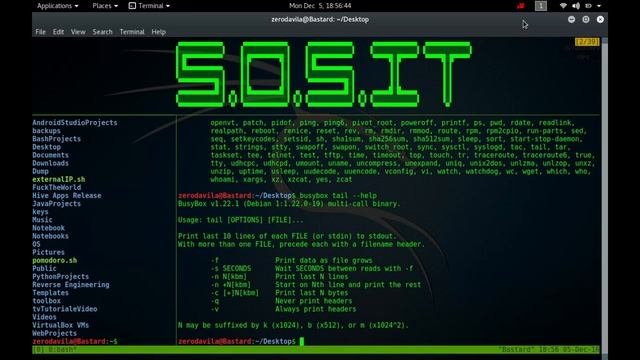Click the externalIP.sh script entry

[x=59, y=179]
